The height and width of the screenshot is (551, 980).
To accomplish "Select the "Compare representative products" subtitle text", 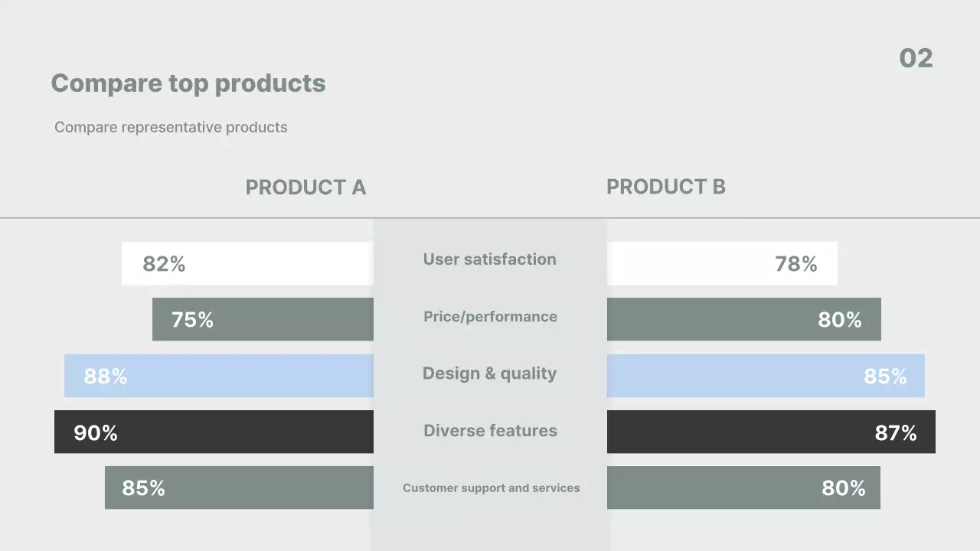I will click(171, 127).
